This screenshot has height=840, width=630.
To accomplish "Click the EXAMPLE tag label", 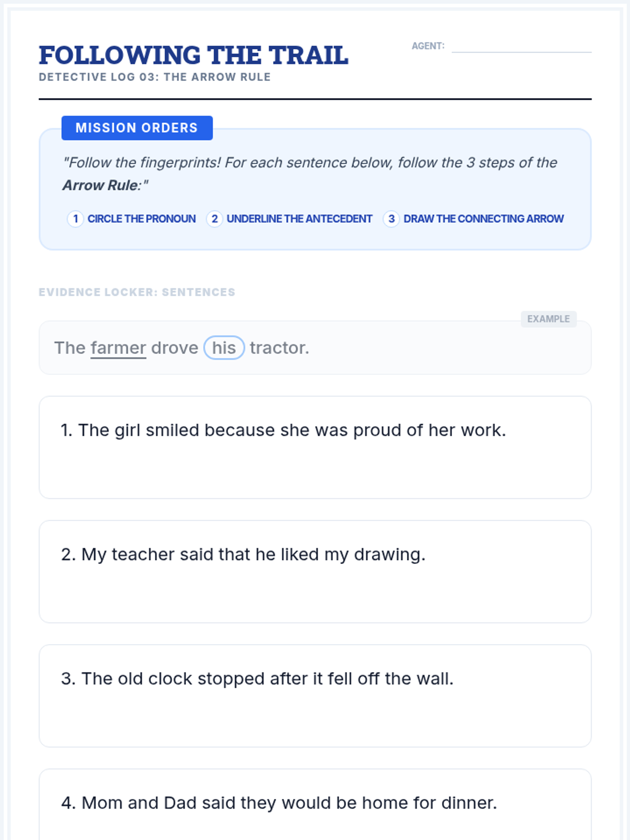I will (x=549, y=319).
